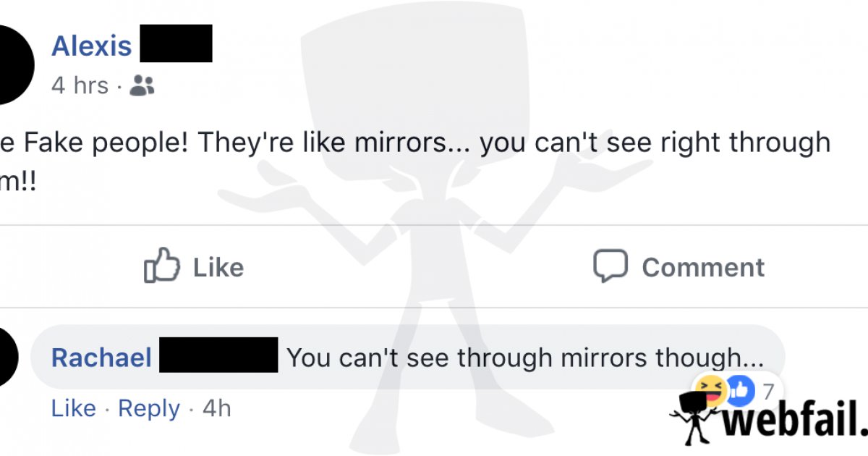Image resolution: width=868 pixels, height=456 pixels.
Task: Open Rachael's profile via her name
Action: coord(101,357)
